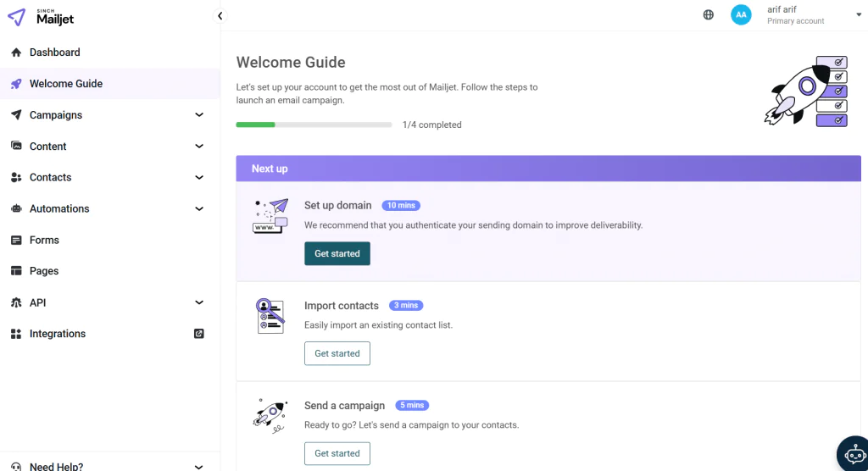Click the Content image icon

tap(16, 146)
